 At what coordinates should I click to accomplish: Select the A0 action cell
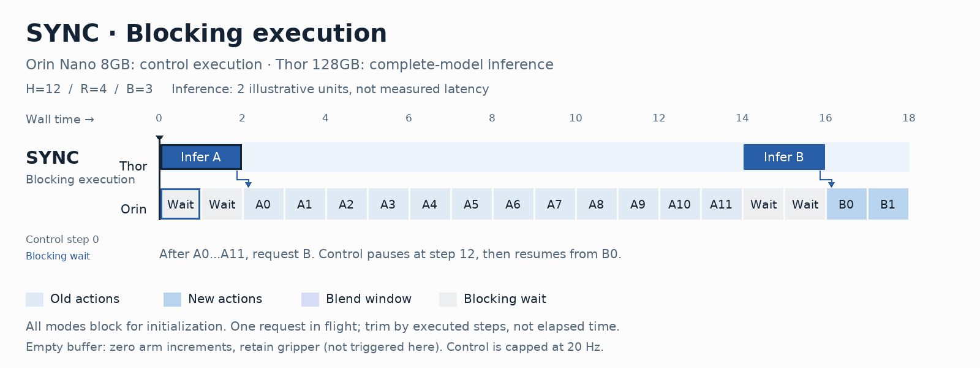tap(263, 204)
